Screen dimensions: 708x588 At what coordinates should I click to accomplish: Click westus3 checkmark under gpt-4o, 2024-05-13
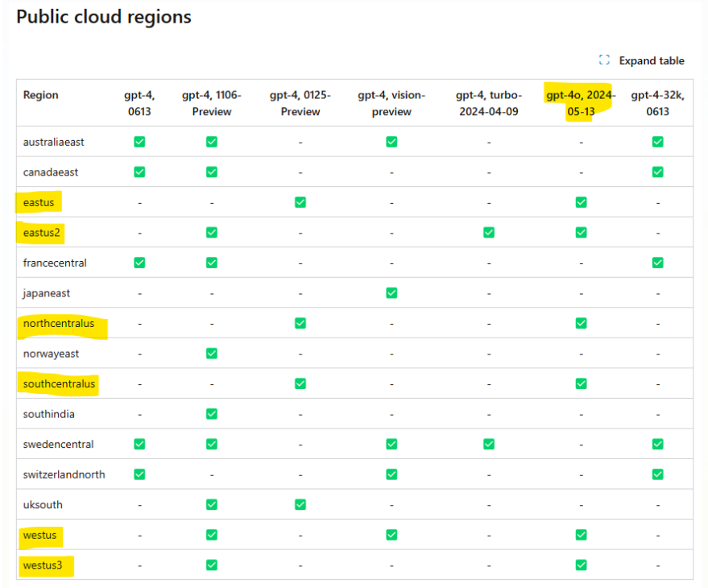tap(581, 565)
